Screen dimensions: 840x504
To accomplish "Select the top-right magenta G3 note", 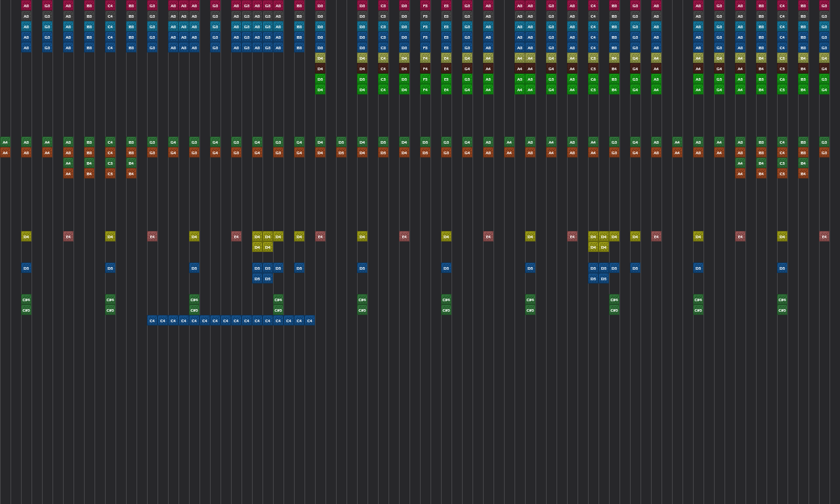I will click(x=824, y=5).
